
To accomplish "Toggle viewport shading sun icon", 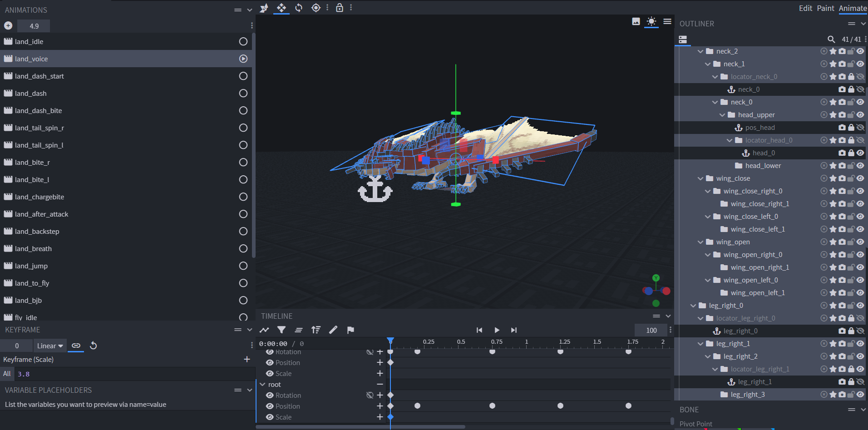I will [x=651, y=21].
